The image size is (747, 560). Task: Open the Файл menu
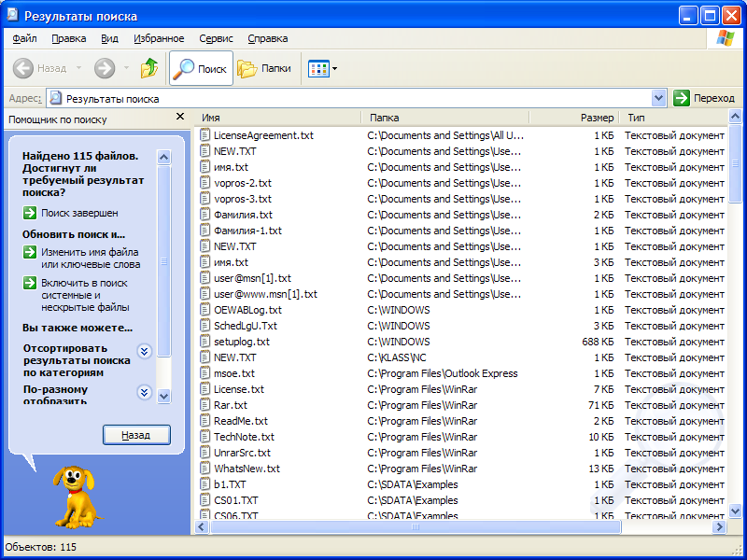(x=25, y=38)
